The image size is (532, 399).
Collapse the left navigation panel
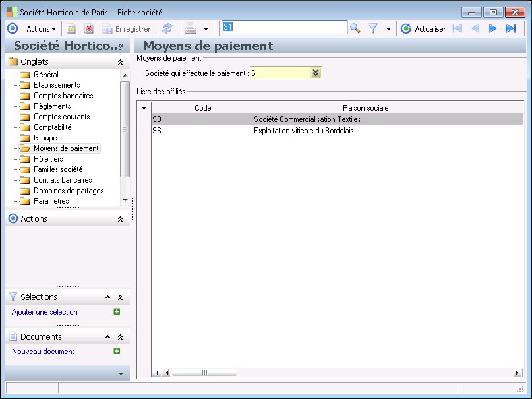(121, 46)
